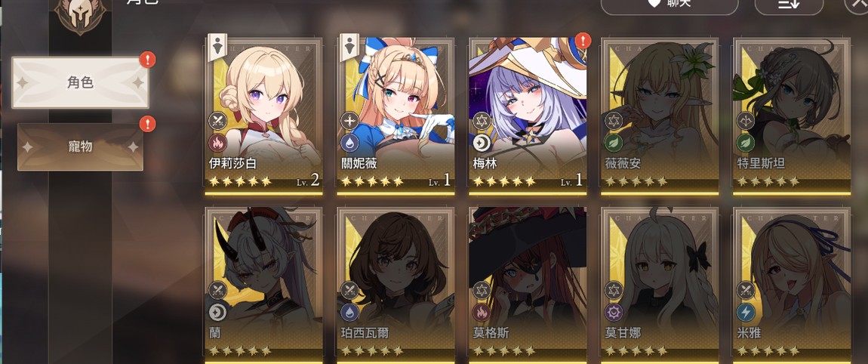This screenshot has width=868, height=364.
Task: Open the 角色 characters tab
Action: click(x=80, y=82)
